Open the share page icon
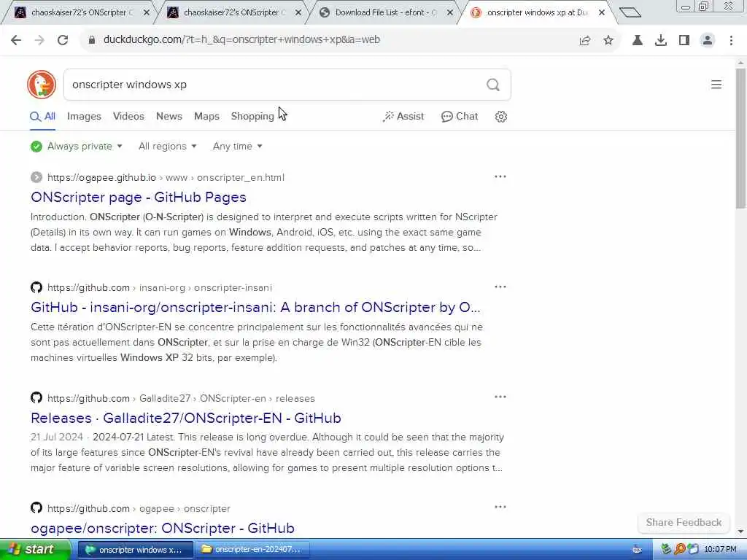Image resolution: width=747 pixels, height=560 pixels. [x=585, y=41]
